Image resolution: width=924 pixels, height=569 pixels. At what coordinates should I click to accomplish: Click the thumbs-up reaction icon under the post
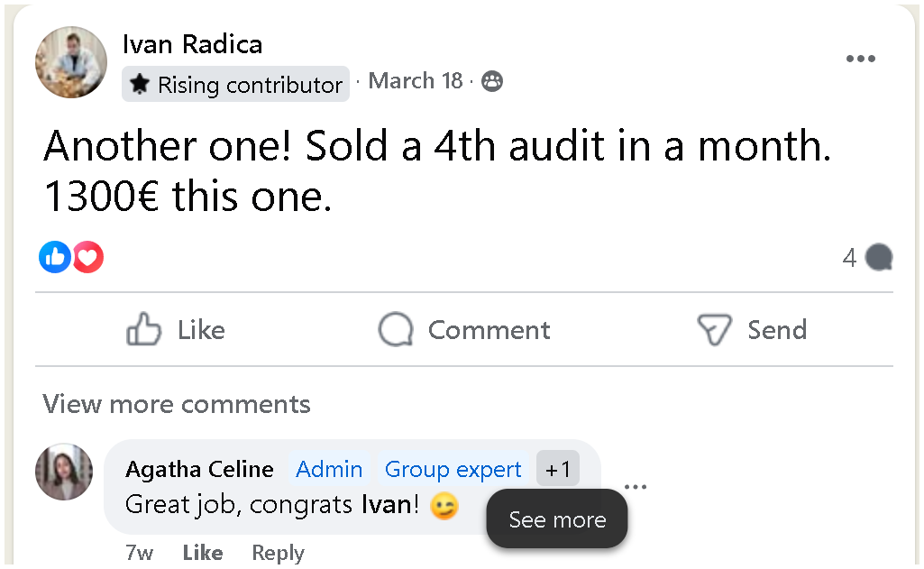pos(55,257)
